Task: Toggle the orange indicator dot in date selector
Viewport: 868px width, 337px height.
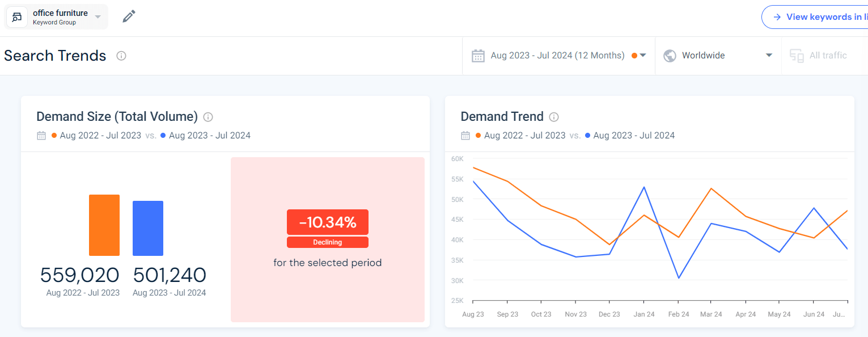Action: tap(634, 56)
